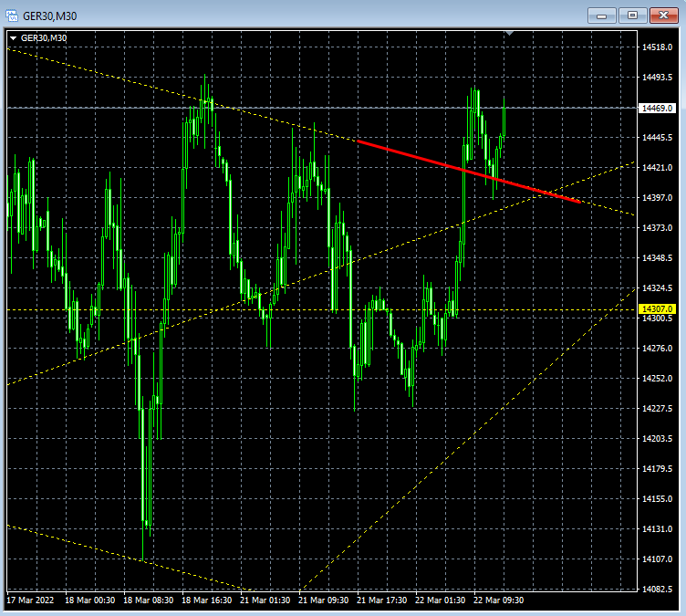
Task: Click the 18 Mar 16:30 time label
Action: coord(206,600)
